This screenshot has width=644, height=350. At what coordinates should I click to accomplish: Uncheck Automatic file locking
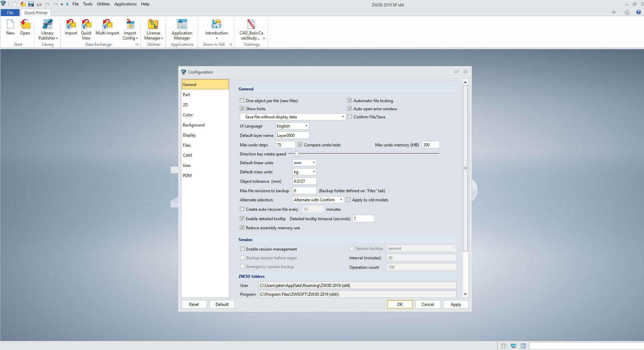point(349,100)
